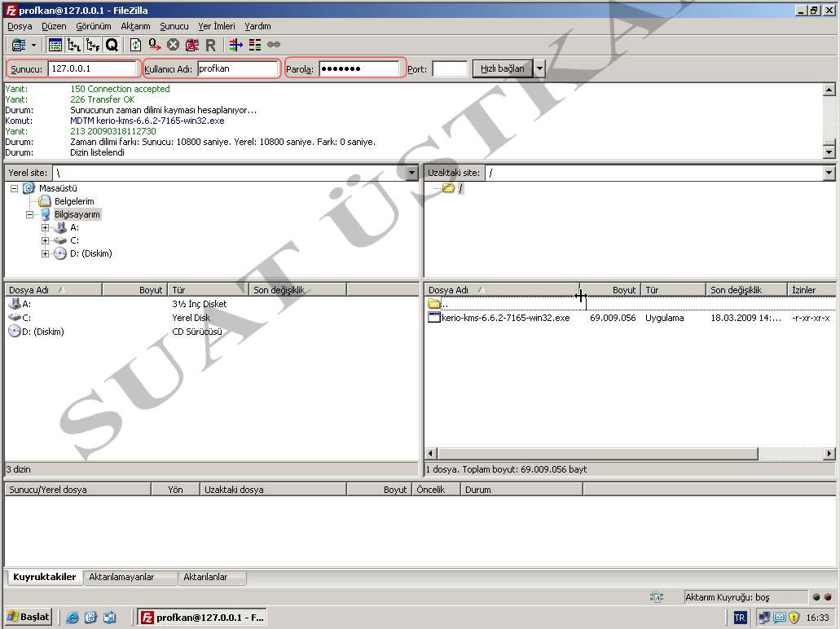Click the Parola password field
Viewport: 840px width, 629px height.
click(359, 68)
